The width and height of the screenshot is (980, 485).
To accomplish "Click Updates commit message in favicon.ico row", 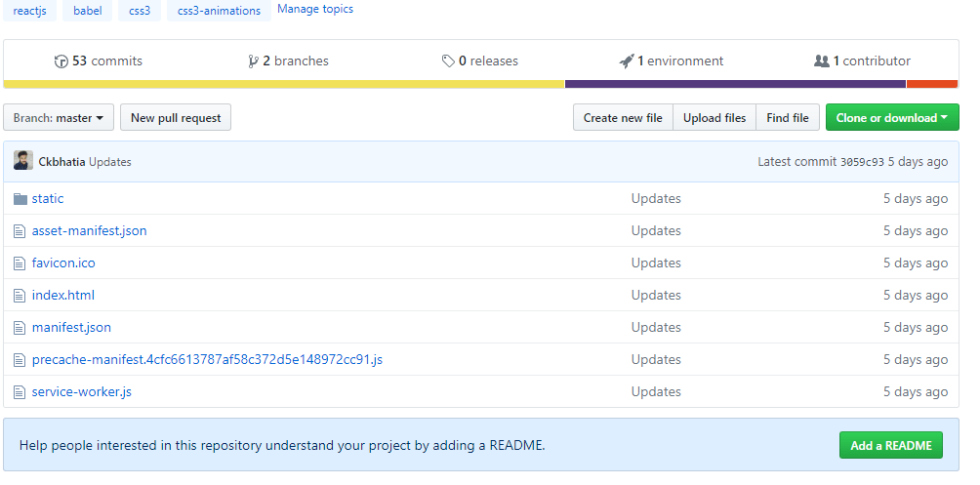I will point(656,263).
